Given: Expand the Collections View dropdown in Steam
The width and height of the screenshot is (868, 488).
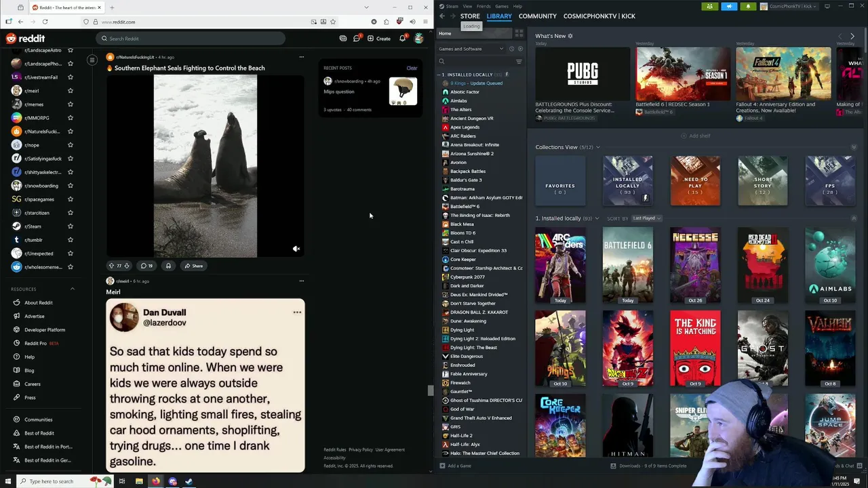Looking at the screenshot, I should coord(597,147).
